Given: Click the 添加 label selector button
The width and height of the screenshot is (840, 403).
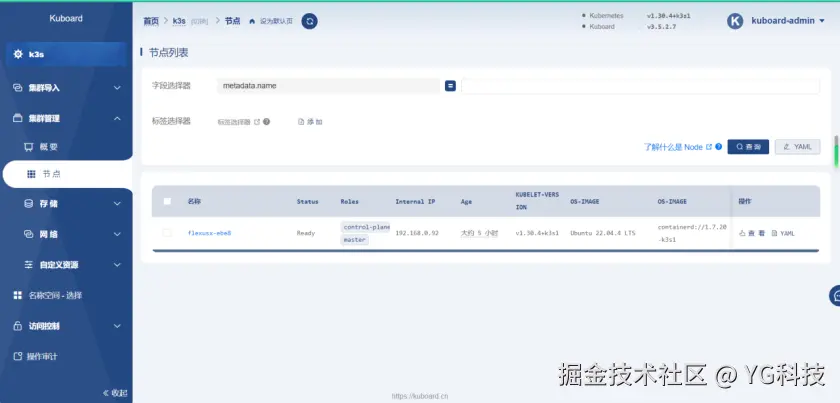Looking at the screenshot, I should click(x=310, y=122).
